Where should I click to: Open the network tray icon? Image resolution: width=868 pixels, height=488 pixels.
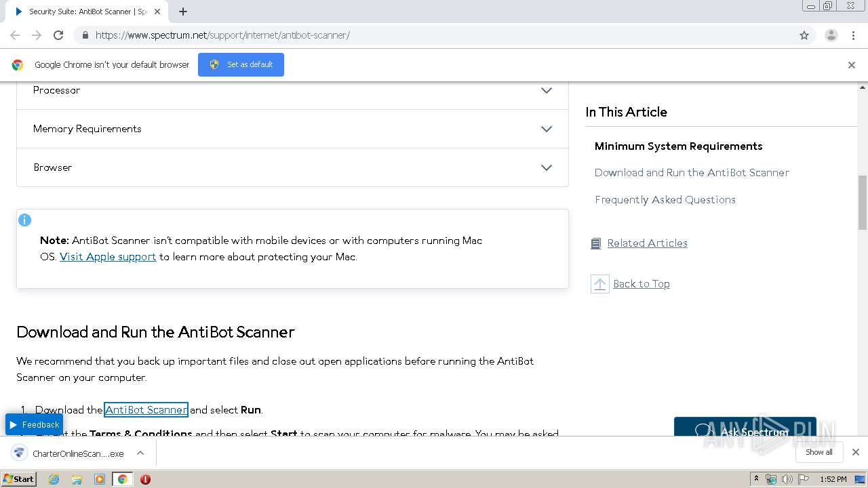[771, 479]
